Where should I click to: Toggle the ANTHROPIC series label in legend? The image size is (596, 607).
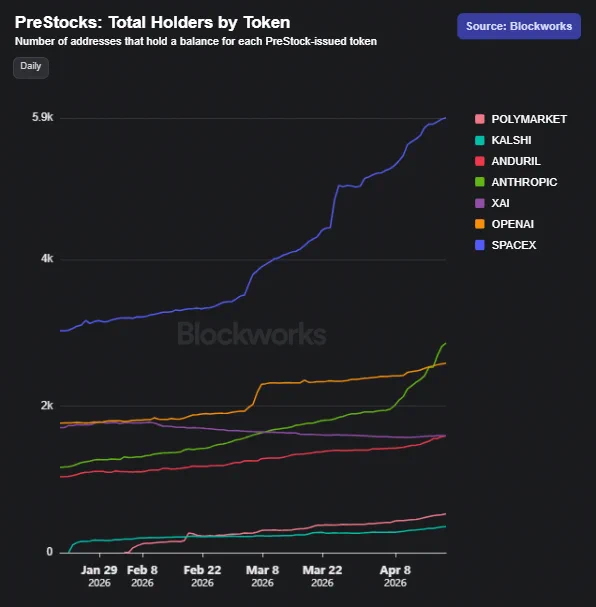click(x=524, y=182)
